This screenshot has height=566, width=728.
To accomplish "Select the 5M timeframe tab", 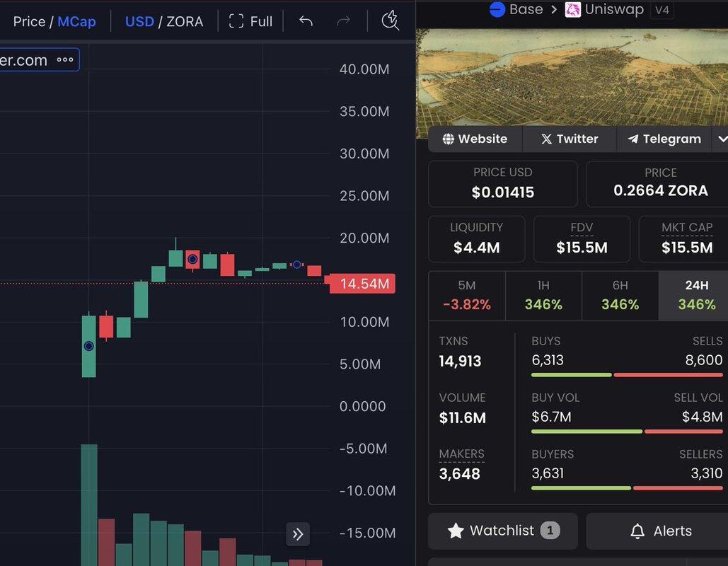I will pos(467,295).
